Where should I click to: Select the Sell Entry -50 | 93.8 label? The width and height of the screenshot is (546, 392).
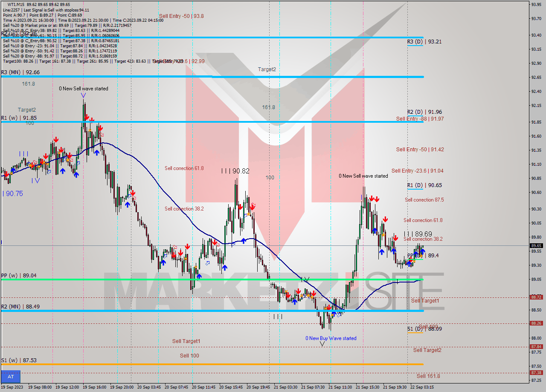(x=181, y=16)
